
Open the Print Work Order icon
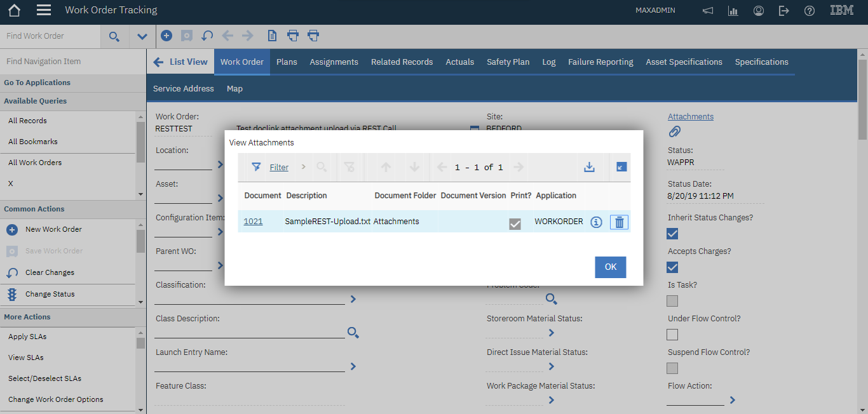click(293, 36)
